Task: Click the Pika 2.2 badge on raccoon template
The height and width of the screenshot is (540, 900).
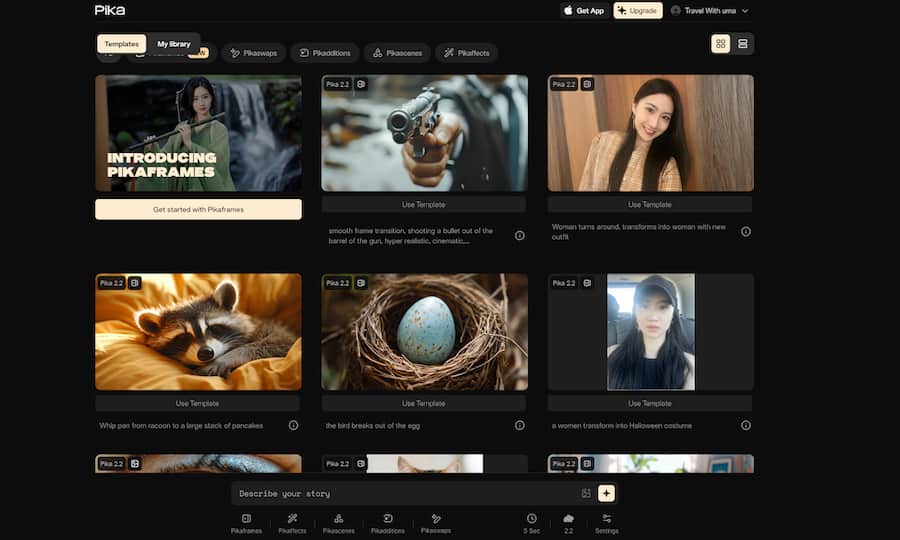Action: point(111,283)
